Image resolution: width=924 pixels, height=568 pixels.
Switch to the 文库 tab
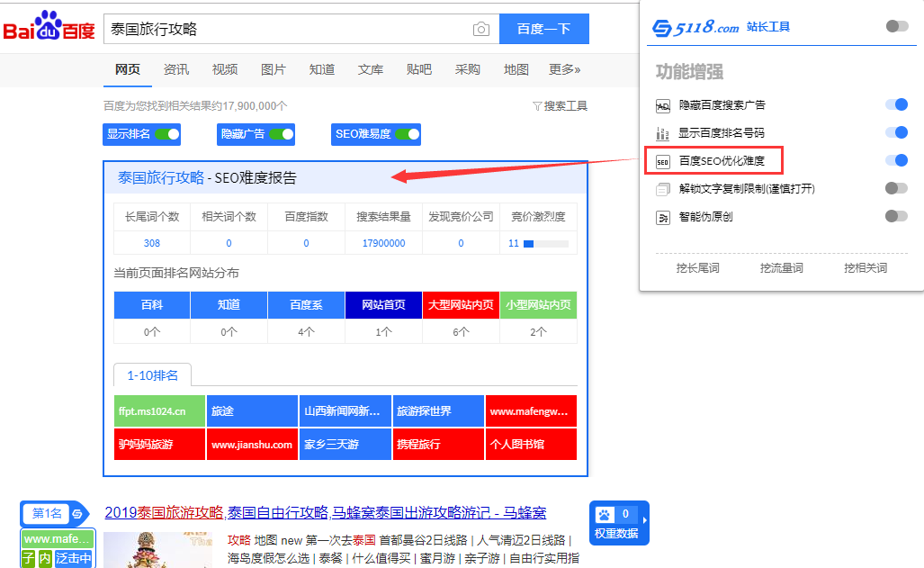(371, 69)
